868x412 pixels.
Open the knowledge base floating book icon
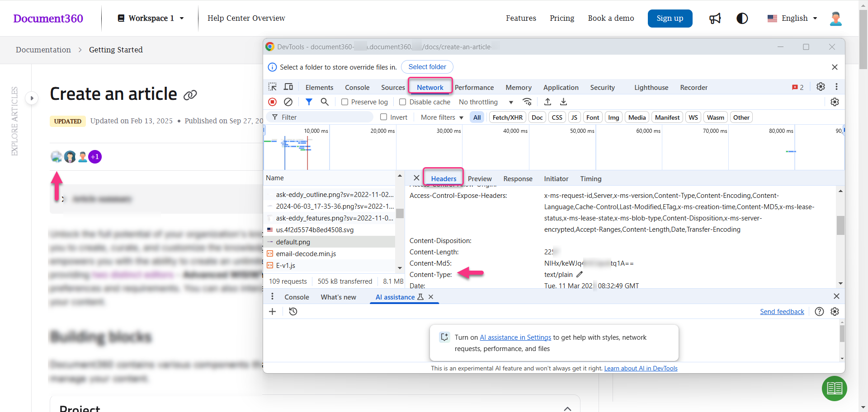[834, 388]
